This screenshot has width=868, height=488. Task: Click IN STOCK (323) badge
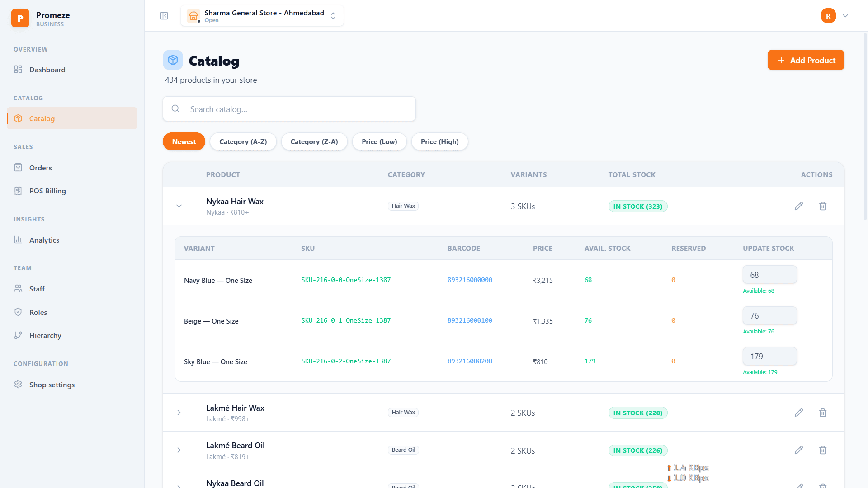click(638, 206)
